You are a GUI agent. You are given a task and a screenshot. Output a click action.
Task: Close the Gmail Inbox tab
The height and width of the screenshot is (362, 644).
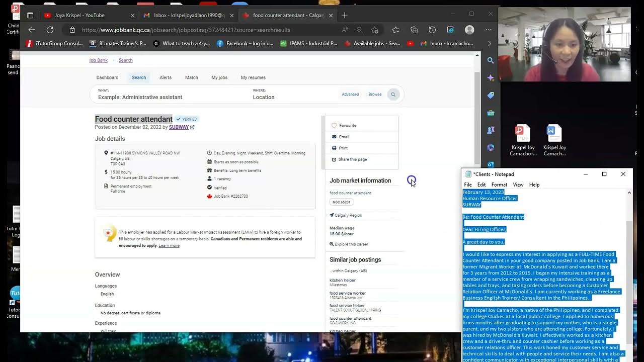[231, 15]
